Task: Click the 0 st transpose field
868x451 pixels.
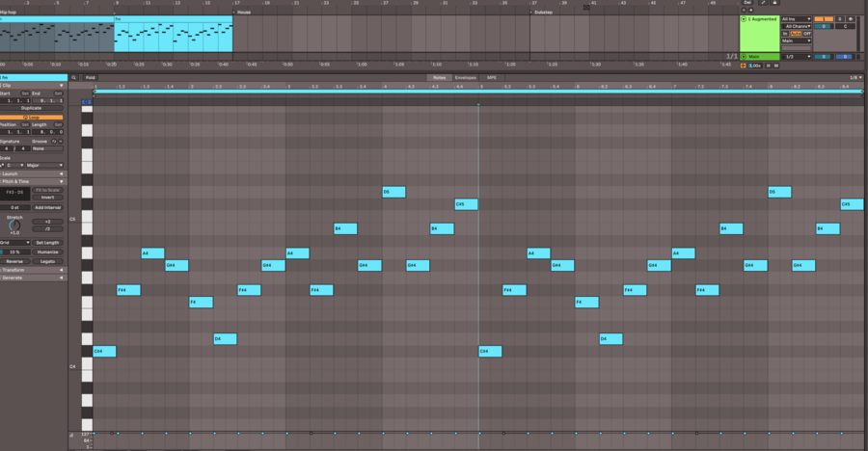Action: 14,208
